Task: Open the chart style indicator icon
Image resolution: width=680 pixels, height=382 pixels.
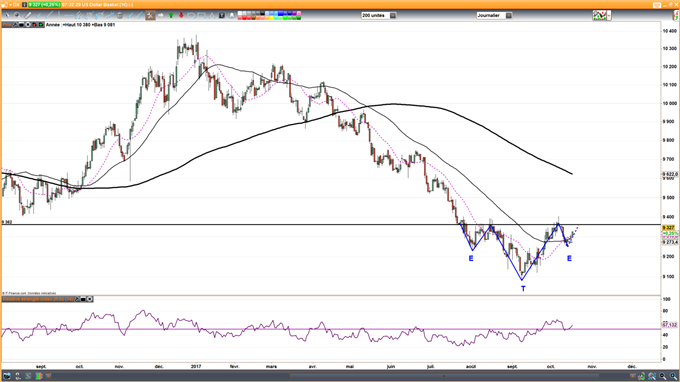Action: [600, 15]
